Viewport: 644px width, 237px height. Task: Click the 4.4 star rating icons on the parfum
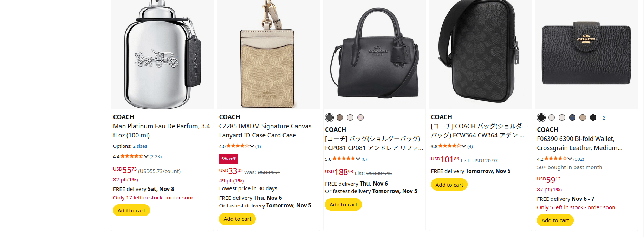click(x=132, y=156)
